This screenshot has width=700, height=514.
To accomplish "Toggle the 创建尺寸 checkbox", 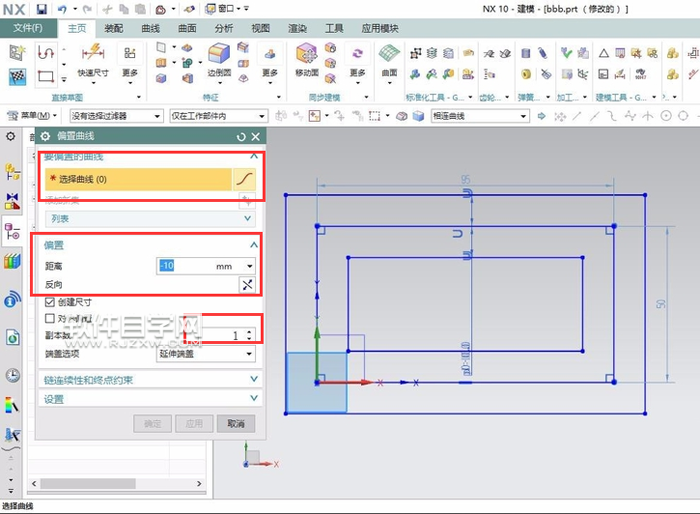I will [x=51, y=302].
